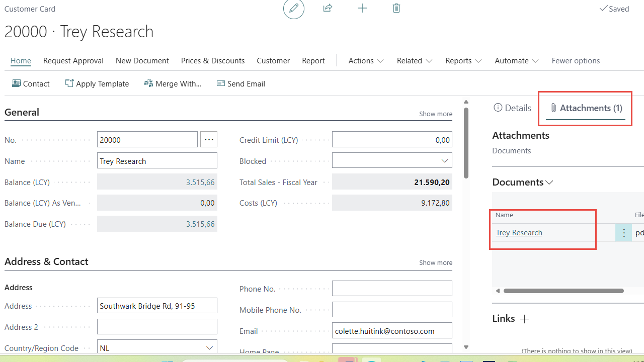Click left arrow of attachments horizontal scrollbar

tap(498, 291)
